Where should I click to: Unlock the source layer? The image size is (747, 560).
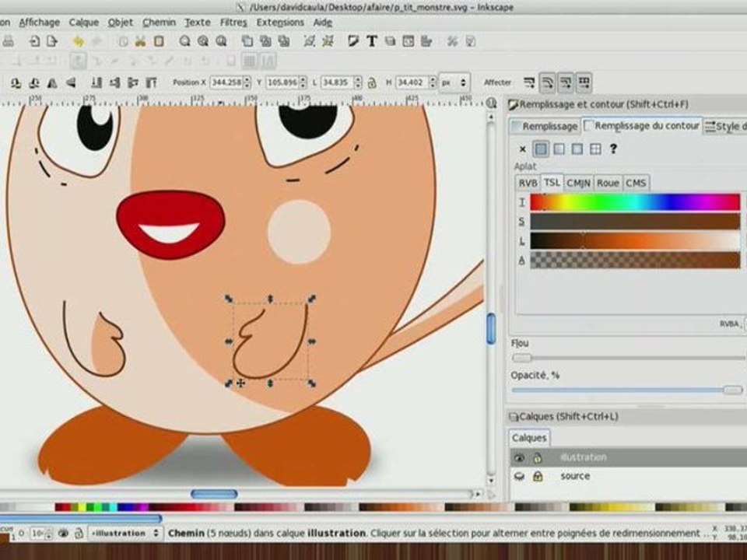pyautogui.click(x=538, y=476)
